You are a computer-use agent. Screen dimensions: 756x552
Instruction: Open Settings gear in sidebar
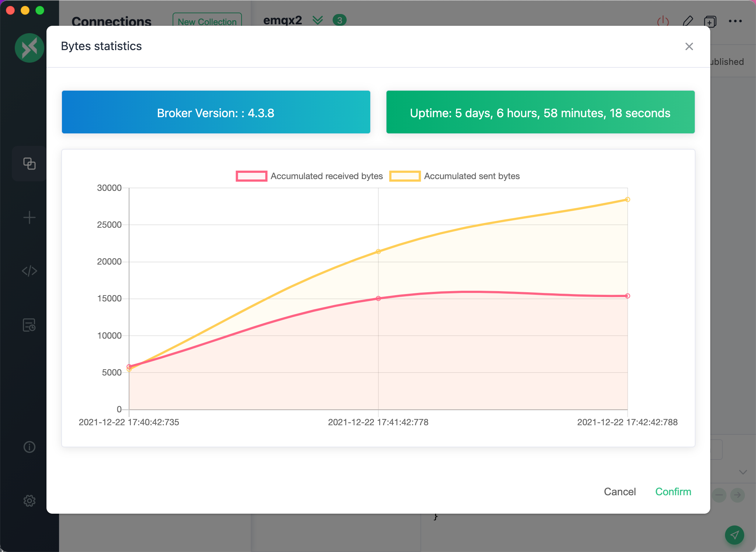click(x=29, y=501)
